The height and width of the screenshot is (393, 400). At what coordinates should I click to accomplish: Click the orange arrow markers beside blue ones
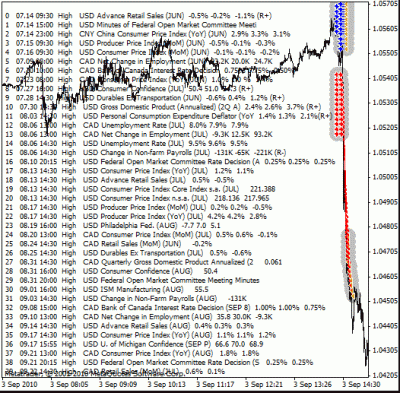pos(347,27)
